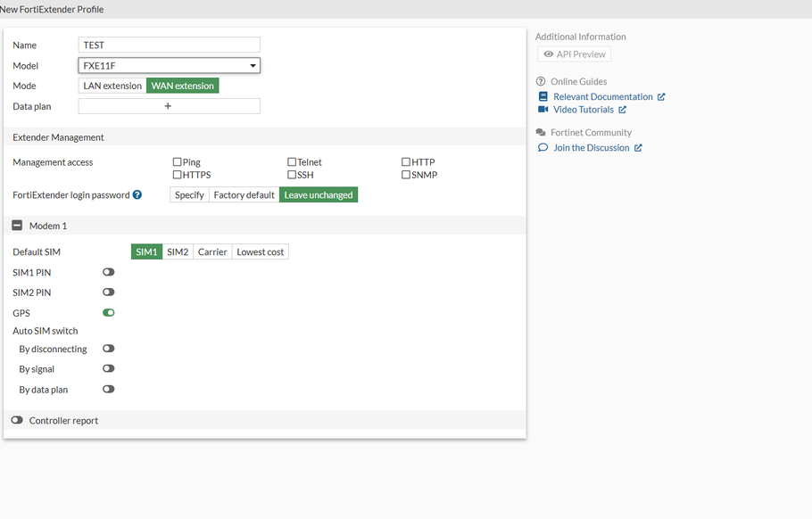Click the Name input field containing TEST
Screen dimensions: 812x519
pyautogui.click(x=170, y=45)
